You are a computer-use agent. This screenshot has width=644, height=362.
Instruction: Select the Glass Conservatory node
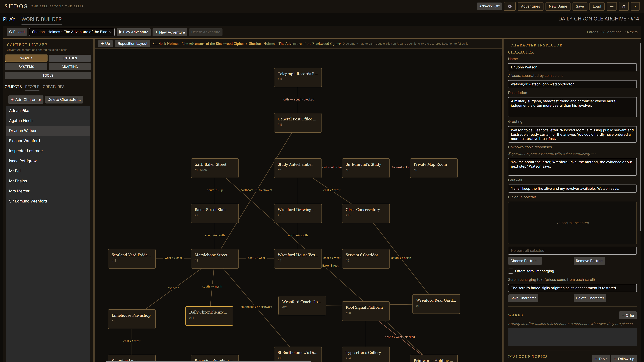click(366, 213)
